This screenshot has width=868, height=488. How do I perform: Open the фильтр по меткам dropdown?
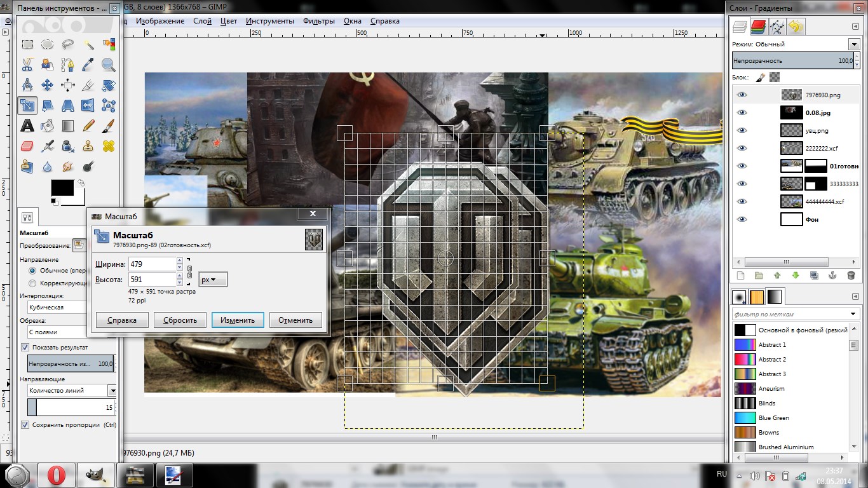854,315
